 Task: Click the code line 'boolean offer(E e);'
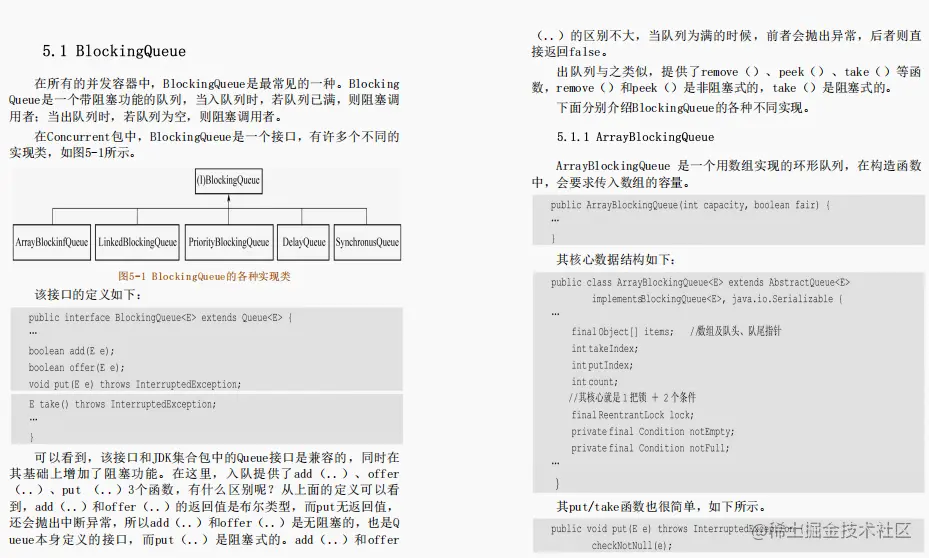(x=76, y=367)
